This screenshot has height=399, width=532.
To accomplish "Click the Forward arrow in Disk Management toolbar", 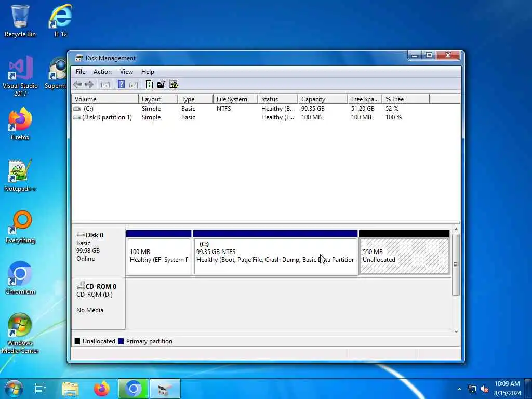I will 89,85.
